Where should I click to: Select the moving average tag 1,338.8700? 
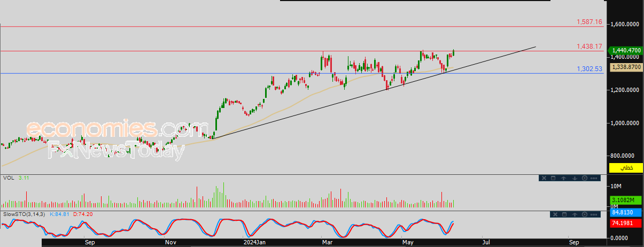pyautogui.click(x=626, y=66)
